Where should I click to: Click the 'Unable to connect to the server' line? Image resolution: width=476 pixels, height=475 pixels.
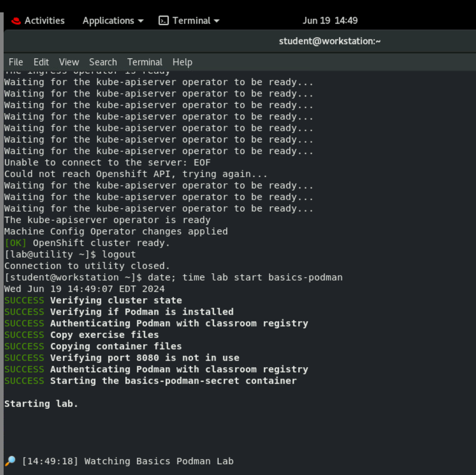click(107, 163)
